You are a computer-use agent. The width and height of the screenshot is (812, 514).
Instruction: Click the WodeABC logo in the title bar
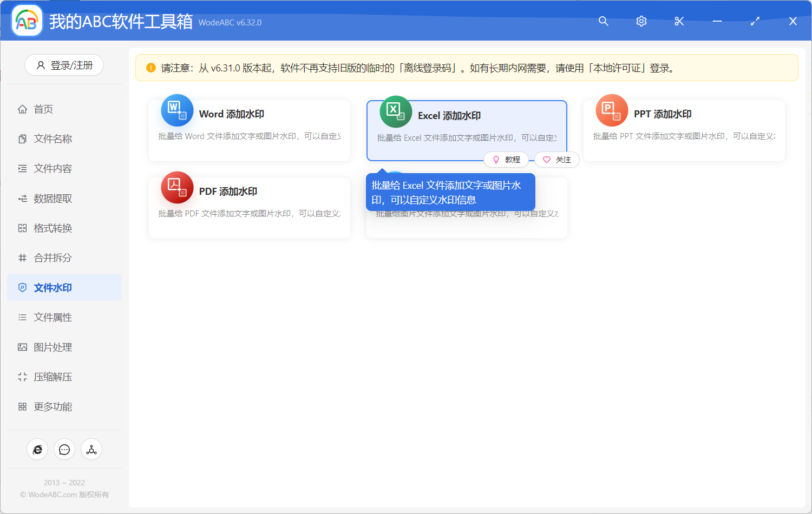pyautogui.click(x=26, y=21)
